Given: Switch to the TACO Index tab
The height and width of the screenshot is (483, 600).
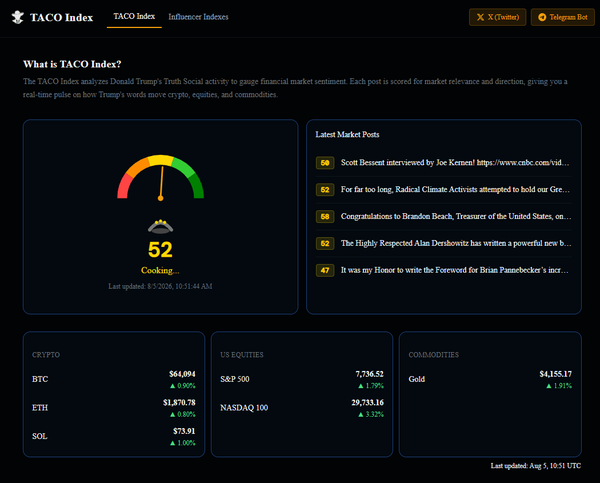Looking at the screenshot, I should pyautogui.click(x=134, y=17).
